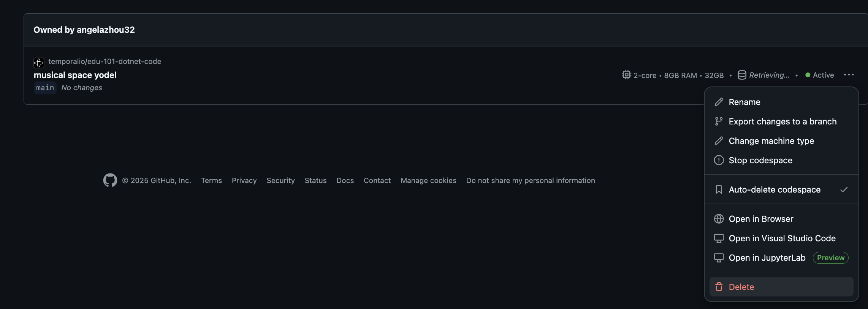Click the main branch label
The height and width of the screenshot is (309, 868).
click(45, 88)
